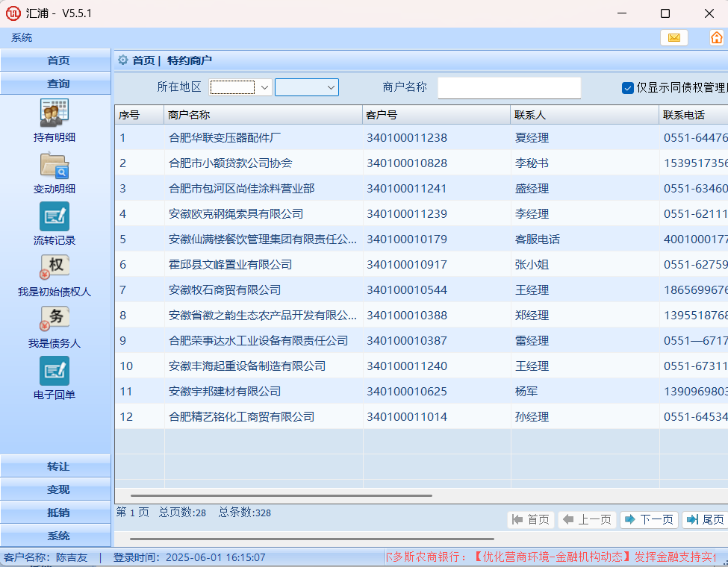Click the orange home icon
Viewport: 728px width, 567px height.
click(716, 37)
